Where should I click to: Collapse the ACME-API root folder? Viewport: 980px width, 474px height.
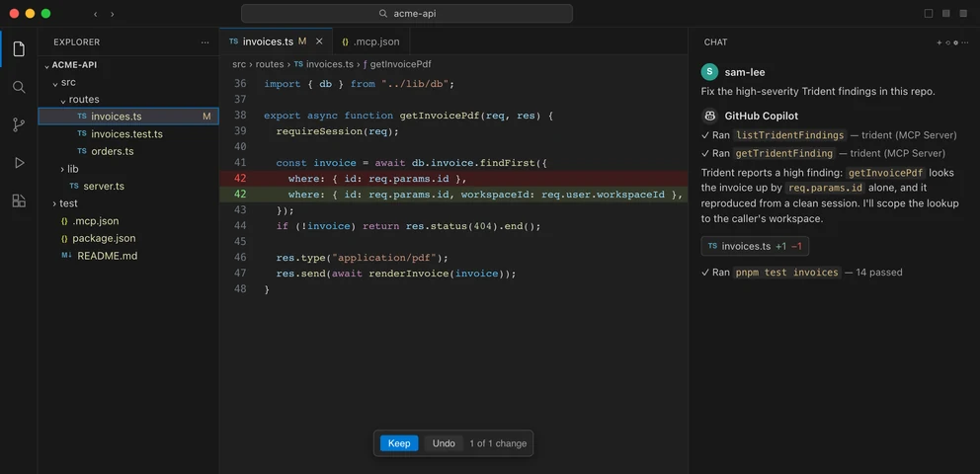(46, 65)
